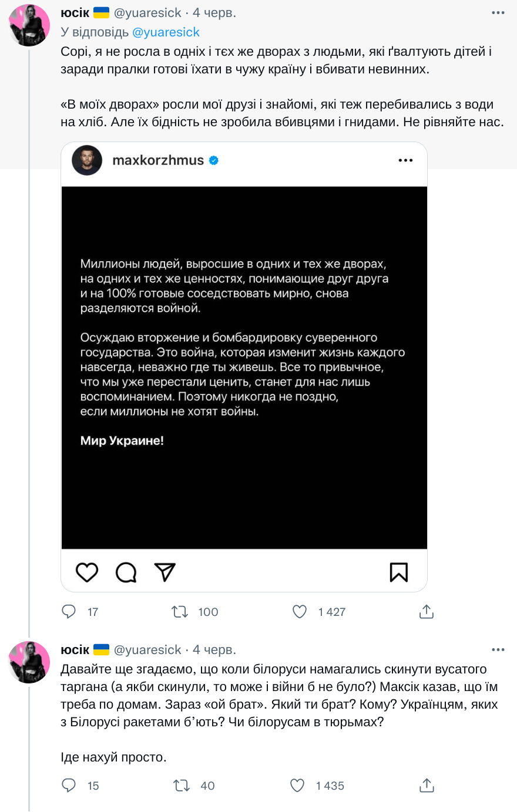517x812 pixels.
Task: Retweet the first tweet with 100 retweets
Action: coord(180,612)
